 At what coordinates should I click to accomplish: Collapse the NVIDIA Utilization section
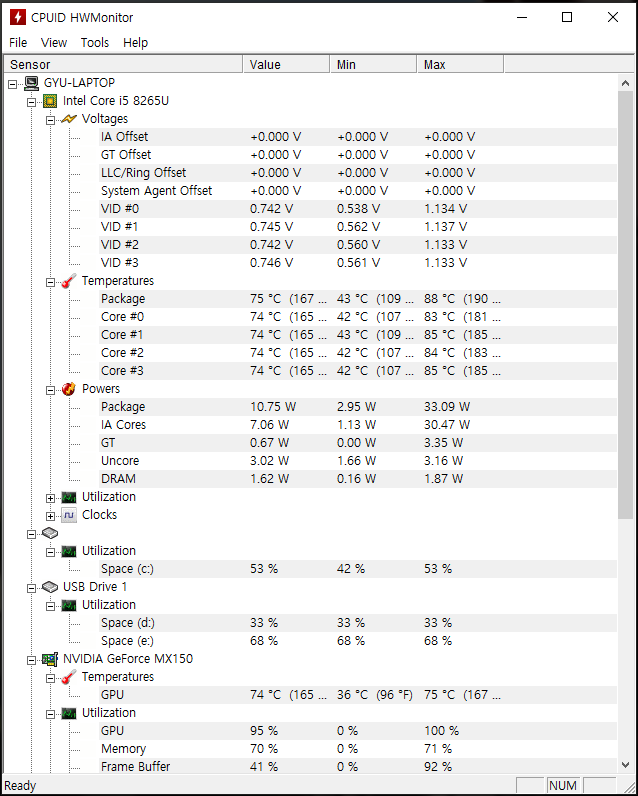click(50, 714)
